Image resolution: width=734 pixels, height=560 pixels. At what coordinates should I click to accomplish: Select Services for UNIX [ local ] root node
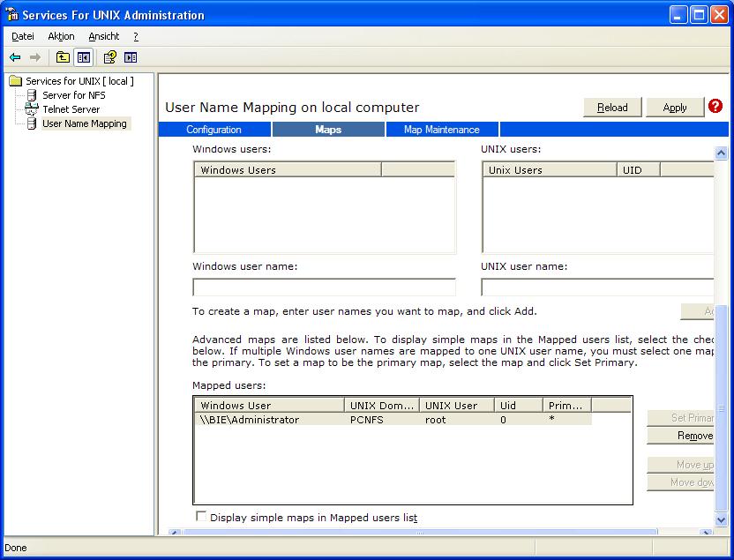(x=79, y=81)
